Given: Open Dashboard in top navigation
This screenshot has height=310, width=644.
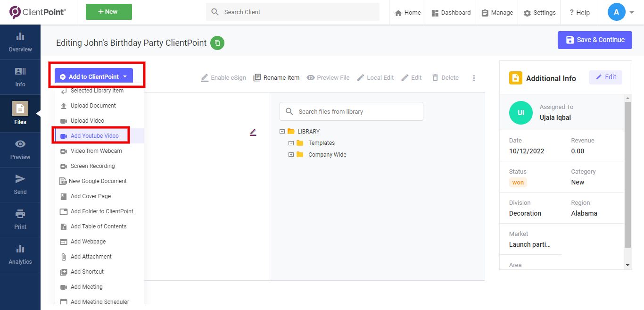Looking at the screenshot, I should 451,13.
